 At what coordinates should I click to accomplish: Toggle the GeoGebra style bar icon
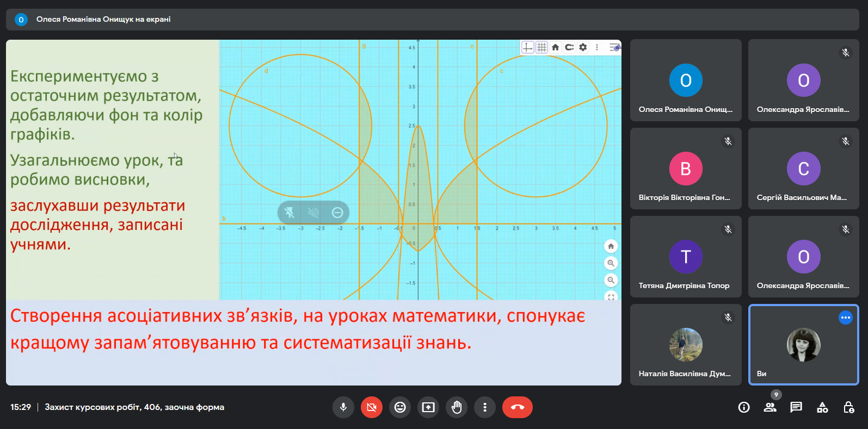(614, 47)
